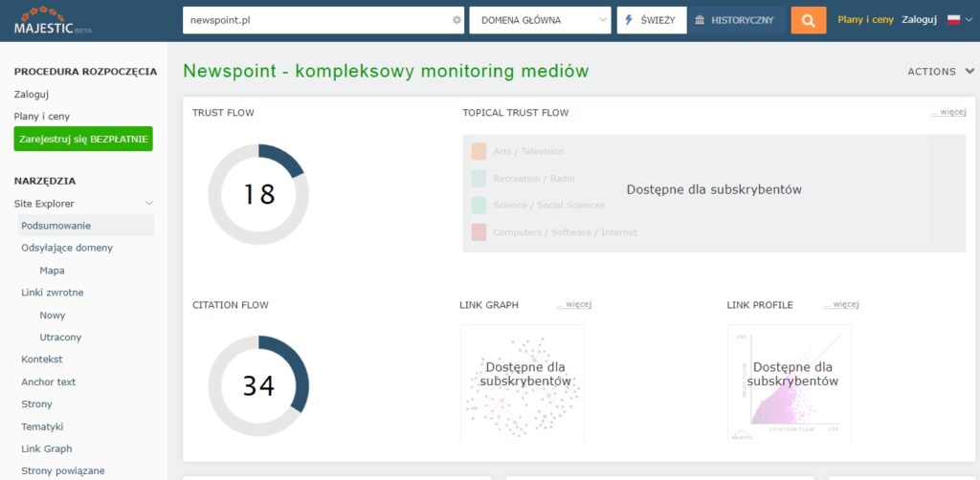
Task: Open Plany i ceny in sidebar
Action: click(x=42, y=116)
